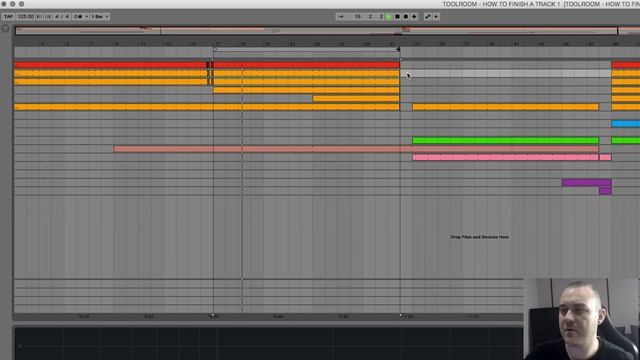Click the window title text
This screenshot has height=360, width=640.
point(541,4)
